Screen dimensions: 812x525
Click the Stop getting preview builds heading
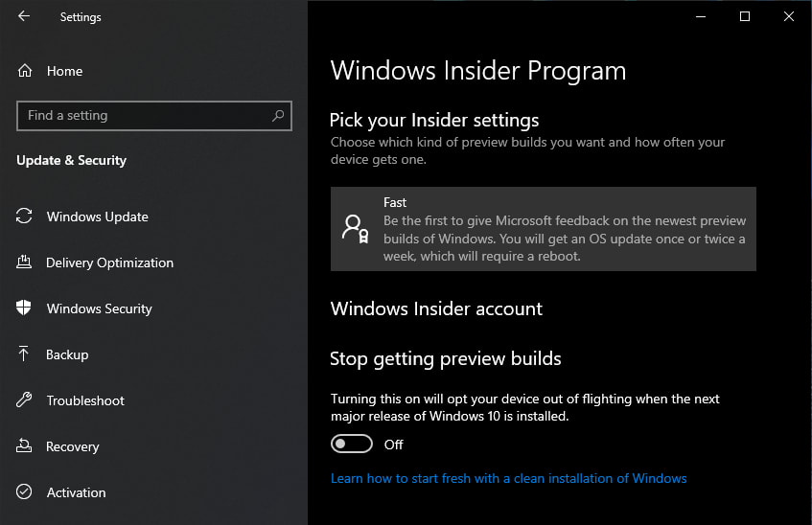446,359
